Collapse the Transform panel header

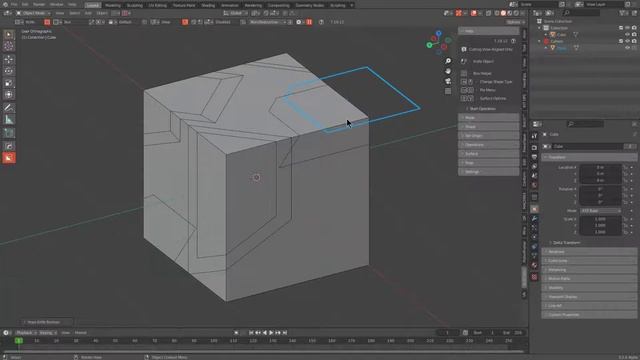589,158
